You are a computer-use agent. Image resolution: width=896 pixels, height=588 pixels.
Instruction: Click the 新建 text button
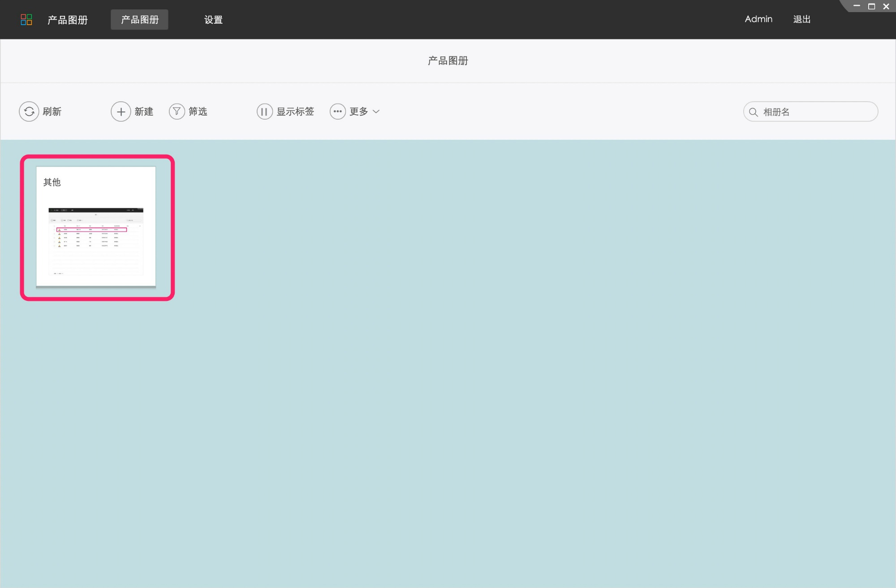[144, 112]
